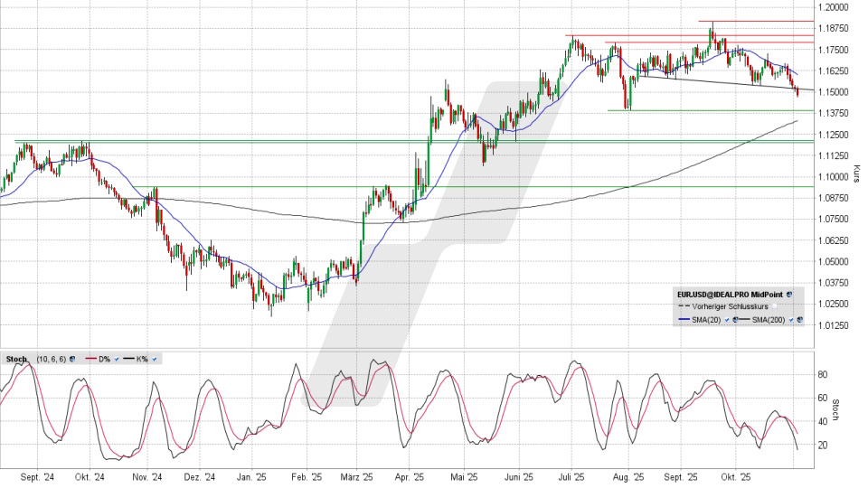Viewport: 868px width, 488px height.
Task: Toggle the K% line checkbox
Action: [154, 360]
